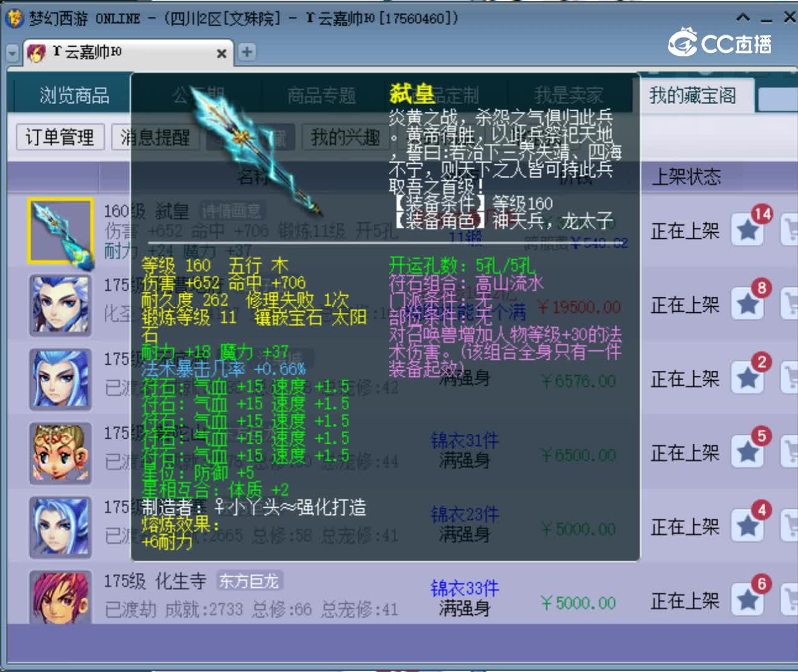Image resolution: width=798 pixels, height=672 pixels.
Task: Open a new tab with plus button
Action: point(247,52)
